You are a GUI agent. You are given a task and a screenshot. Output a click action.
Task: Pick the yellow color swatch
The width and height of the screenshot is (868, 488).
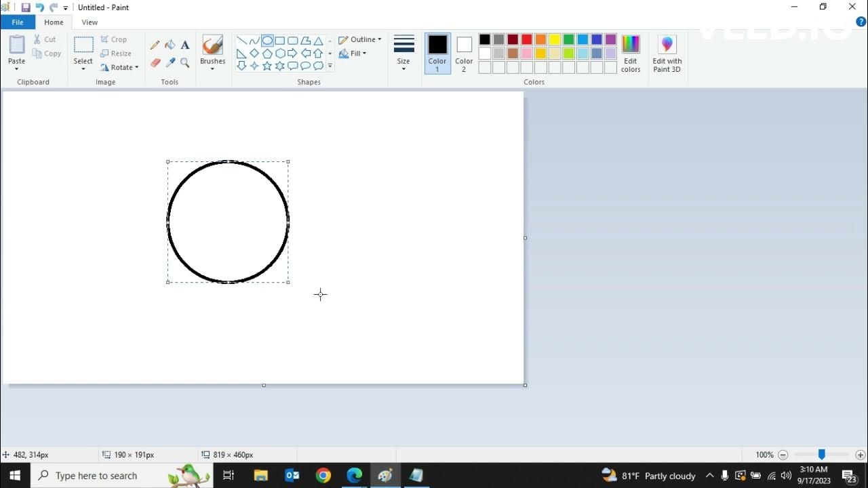pos(555,39)
